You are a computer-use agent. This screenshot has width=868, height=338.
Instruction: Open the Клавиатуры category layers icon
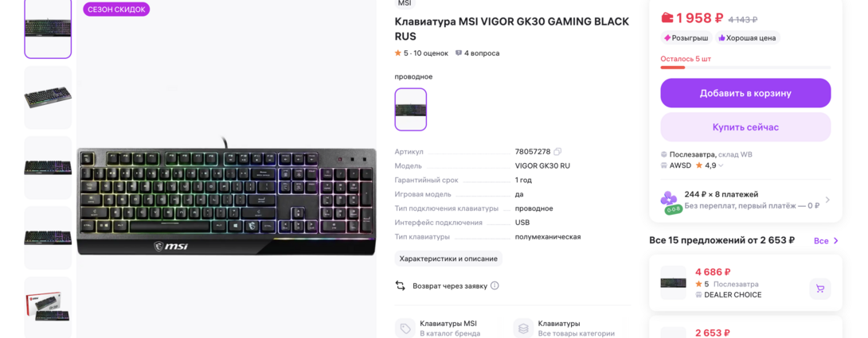point(524,328)
